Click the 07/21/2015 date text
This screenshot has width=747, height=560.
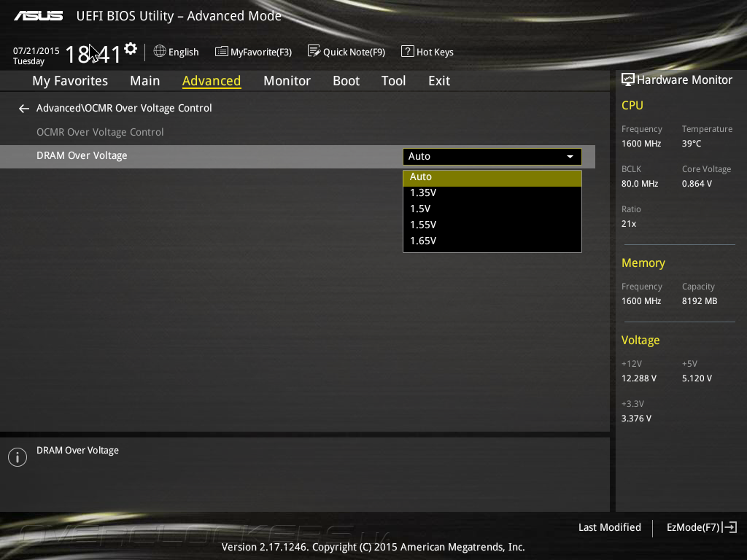tap(36, 50)
